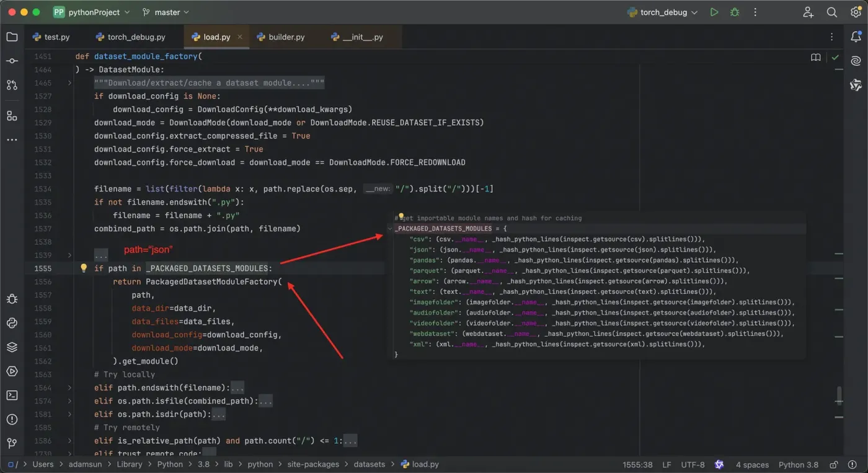Screen dimensions: 868x473
Task: Click the site-packages breadcrumb
Action: (313, 464)
